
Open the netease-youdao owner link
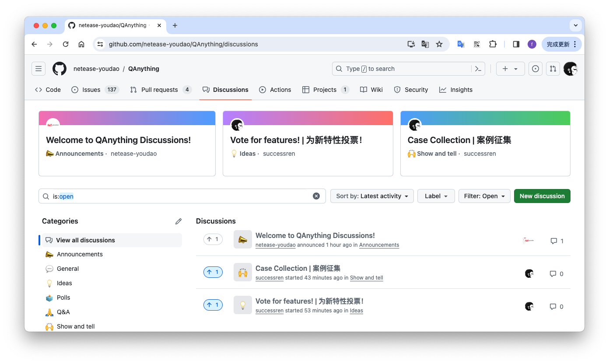click(96, 69)
